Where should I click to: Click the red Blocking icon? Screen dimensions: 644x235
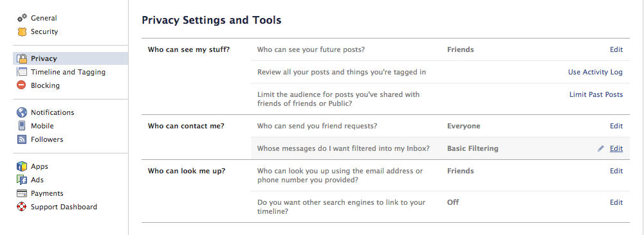(x=22, y=85)
